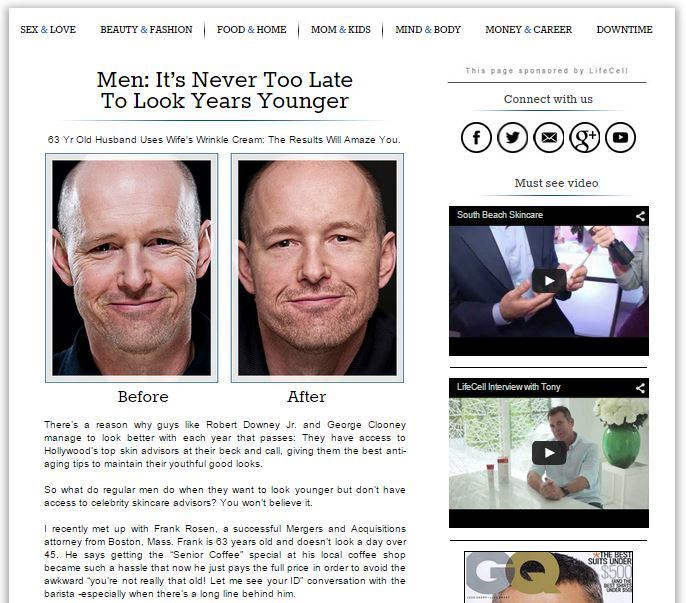Click the After photo thumbnail
Viewport: 686px width, 603px height.
point(317,268)
